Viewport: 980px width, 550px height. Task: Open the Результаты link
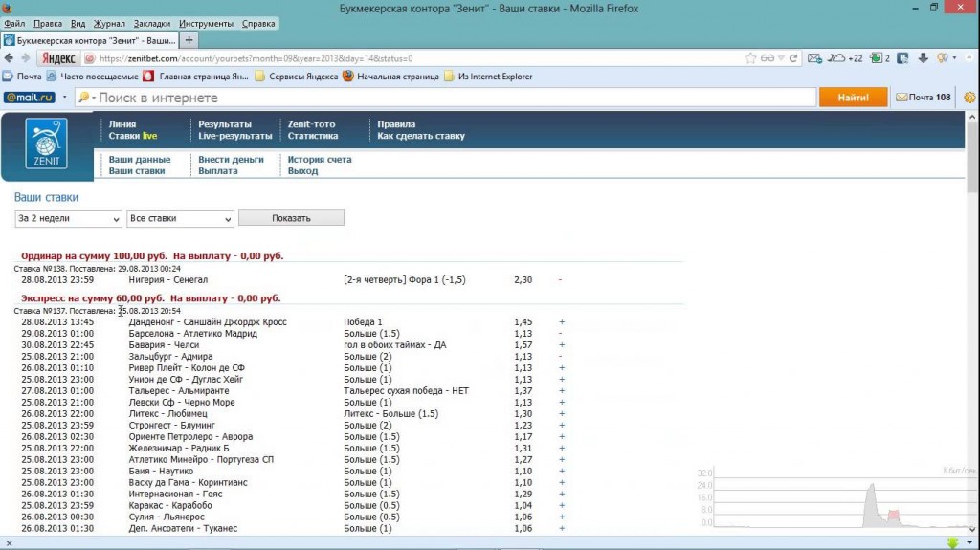click(x=225, y=124)
